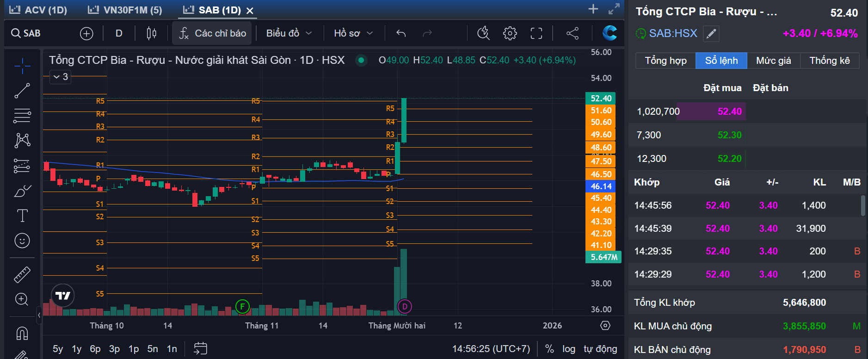Open the Các chỉ báo indicators button

point(212,33)
